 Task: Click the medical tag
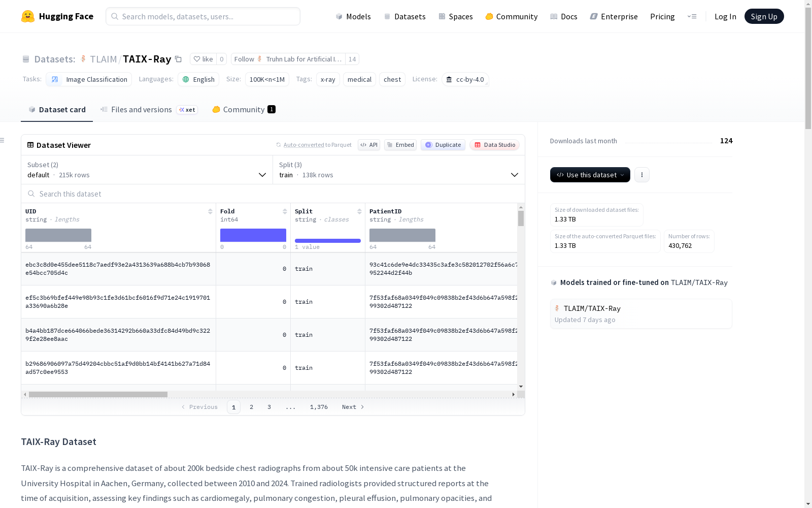coord(359,79)
